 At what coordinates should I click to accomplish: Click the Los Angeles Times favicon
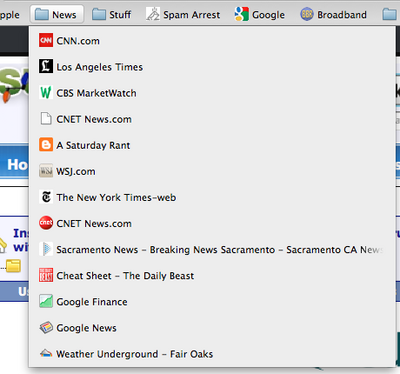tap(46, 67)
